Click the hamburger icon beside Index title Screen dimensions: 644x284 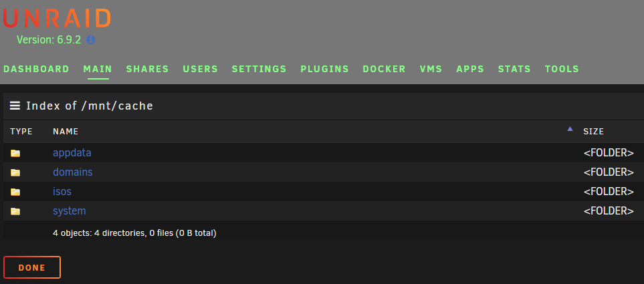tap(15, 106)
